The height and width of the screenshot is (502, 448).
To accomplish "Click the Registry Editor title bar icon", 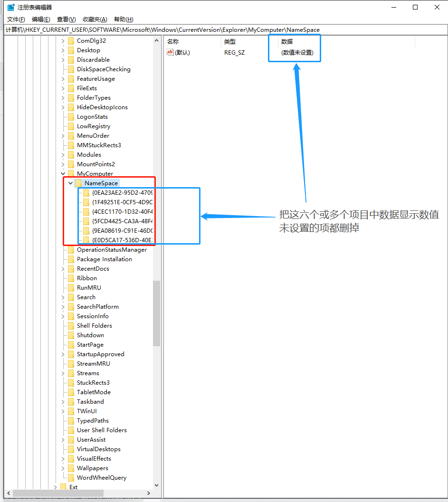I will [11, 7].
